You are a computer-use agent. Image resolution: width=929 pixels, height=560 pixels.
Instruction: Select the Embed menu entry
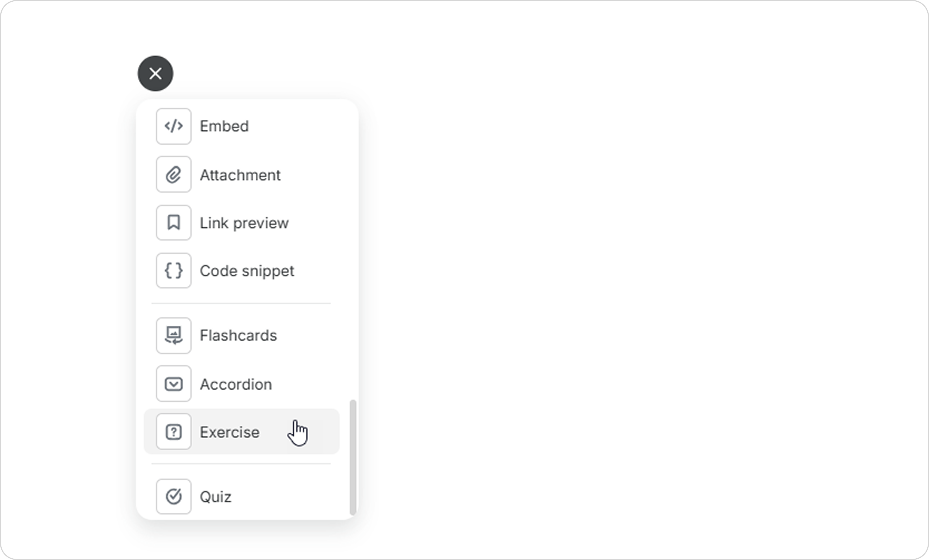(x=224, y=126)
